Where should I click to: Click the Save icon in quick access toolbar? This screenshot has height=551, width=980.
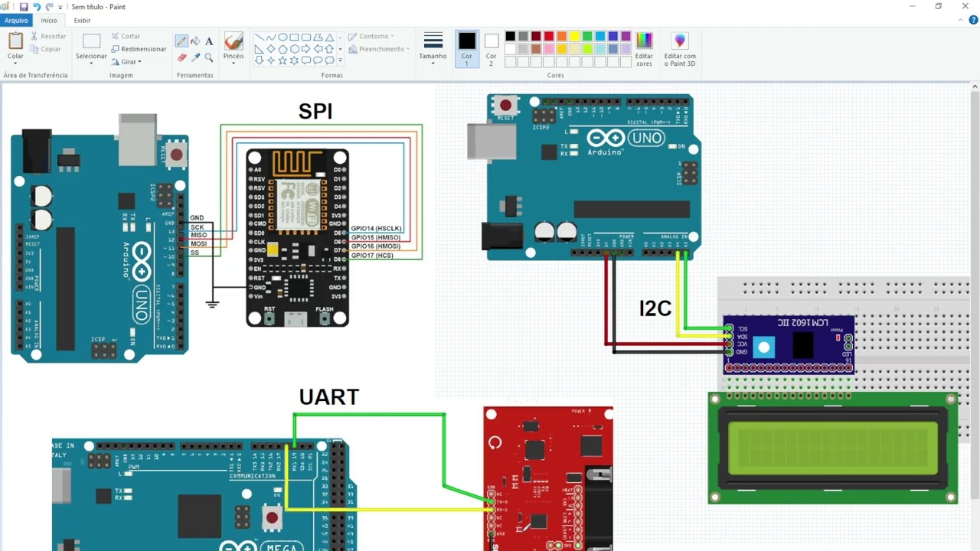click(24, 7)
